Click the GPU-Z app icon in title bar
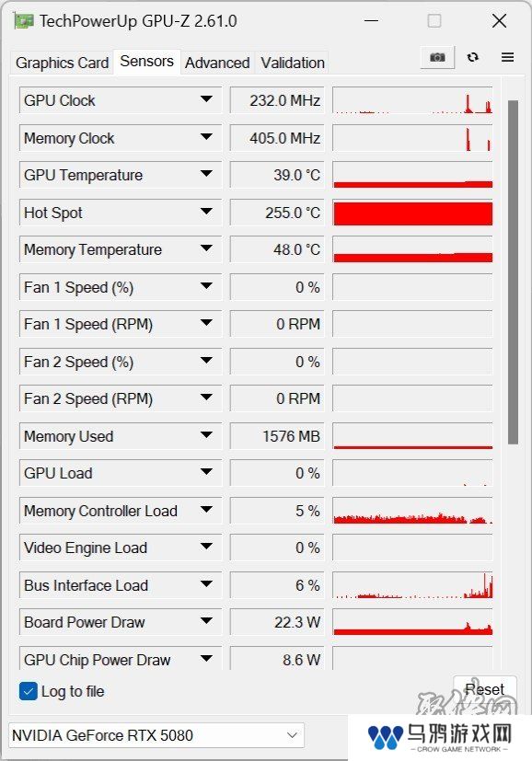Viewport: 532px width, 761px height. [x=24, y=21]
